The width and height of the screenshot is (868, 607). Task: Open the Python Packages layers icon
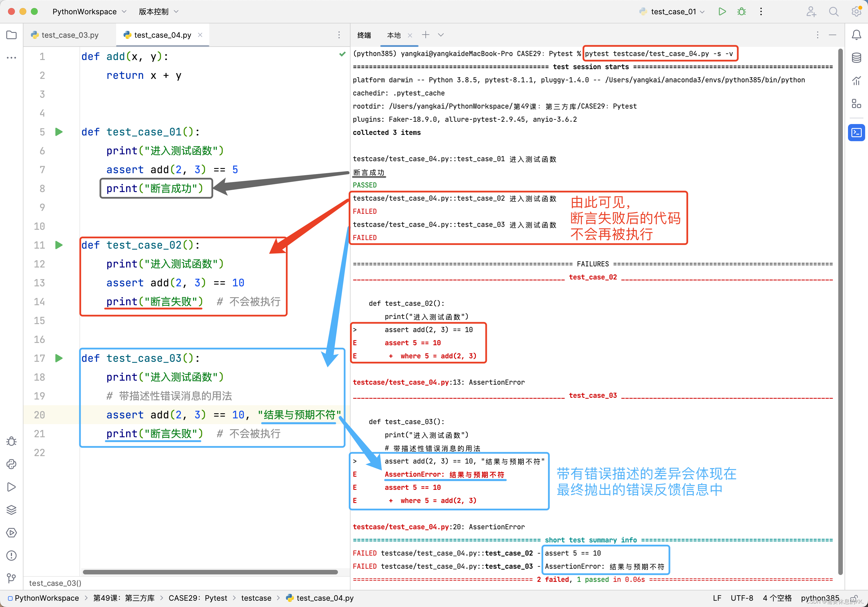(11, 510)
